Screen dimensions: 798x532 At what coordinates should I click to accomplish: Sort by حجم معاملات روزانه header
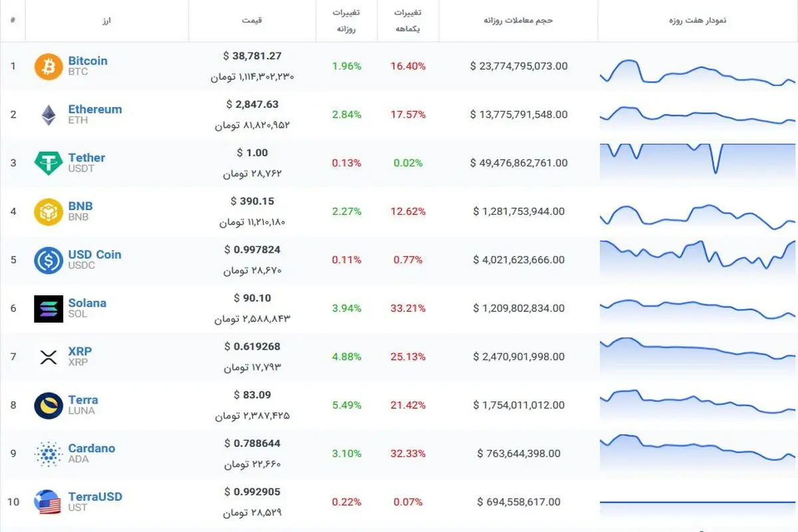coord(519,20)
